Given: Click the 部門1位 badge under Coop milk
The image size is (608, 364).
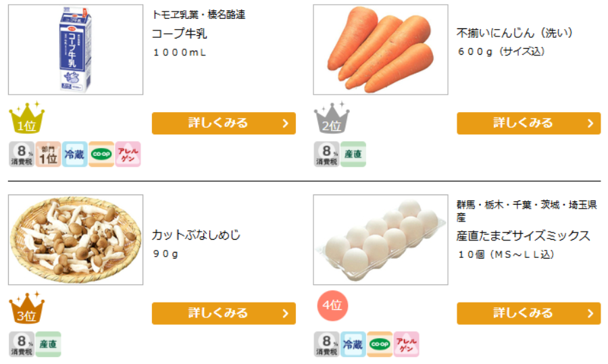Looking at the screenshot, I should (48, 154).
